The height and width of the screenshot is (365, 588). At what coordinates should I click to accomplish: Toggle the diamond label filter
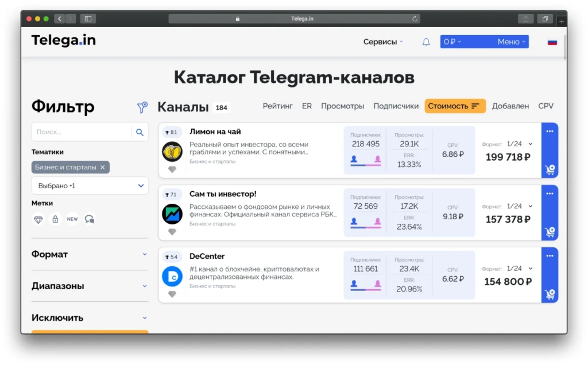38,219
